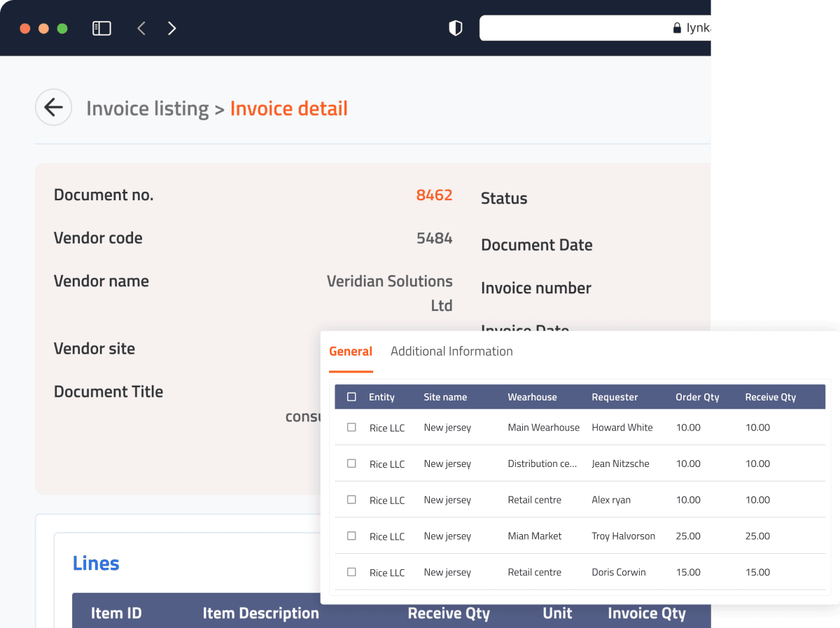Image resolution: width=840 pixels, height=628 pixels.
Task: Click vendor code value 5484
Action: point(434,238)
